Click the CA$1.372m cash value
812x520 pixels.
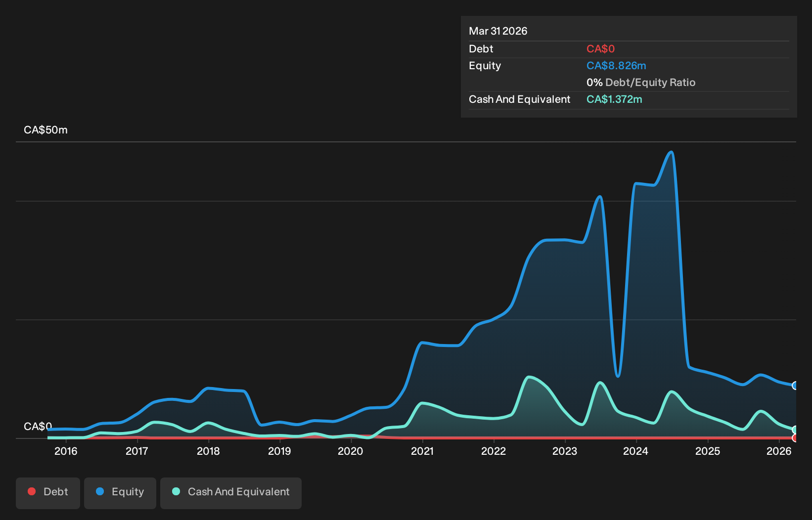[614, 99]
